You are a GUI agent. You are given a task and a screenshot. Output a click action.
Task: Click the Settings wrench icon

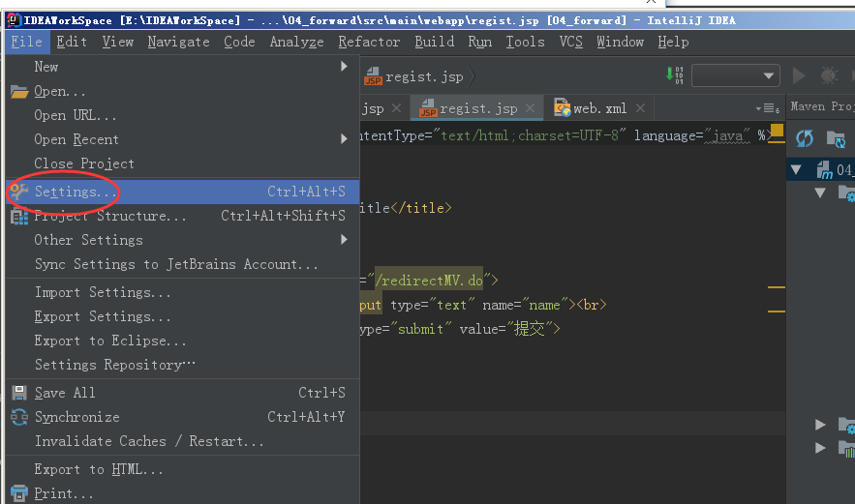[x=19, y=192]
